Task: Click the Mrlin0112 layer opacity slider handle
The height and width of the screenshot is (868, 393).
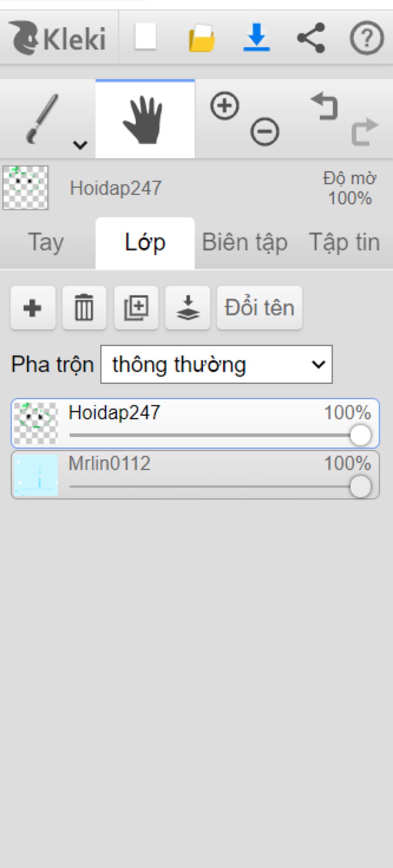Action: 360,486
